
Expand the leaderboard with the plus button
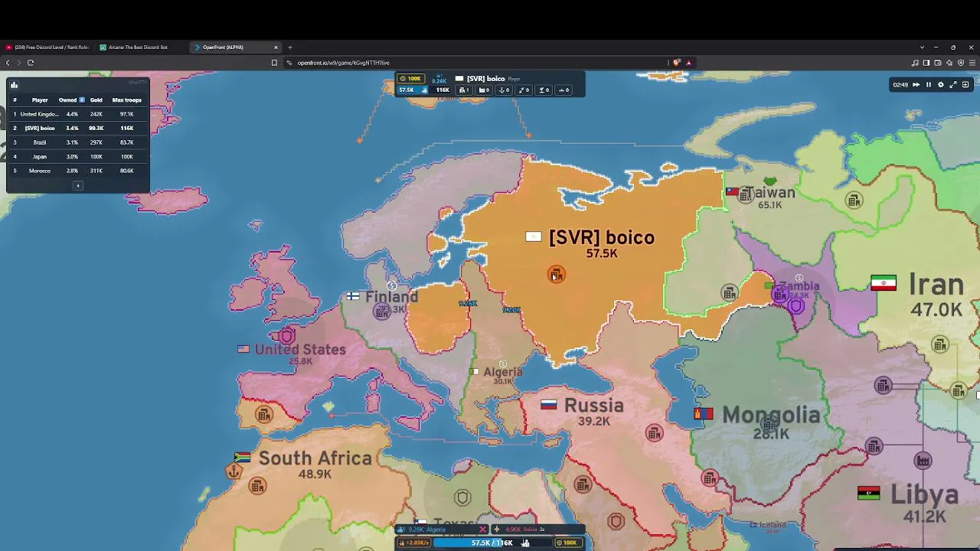click(77, 185)
